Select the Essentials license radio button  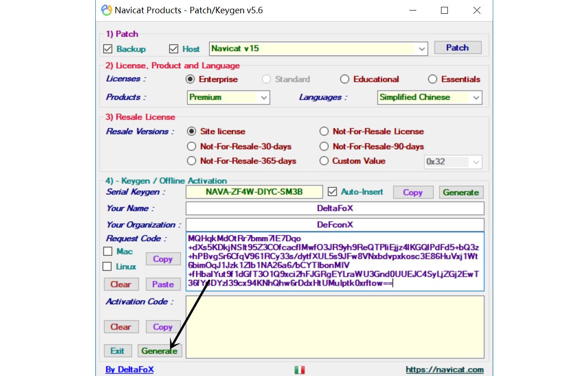pos(433,79)
